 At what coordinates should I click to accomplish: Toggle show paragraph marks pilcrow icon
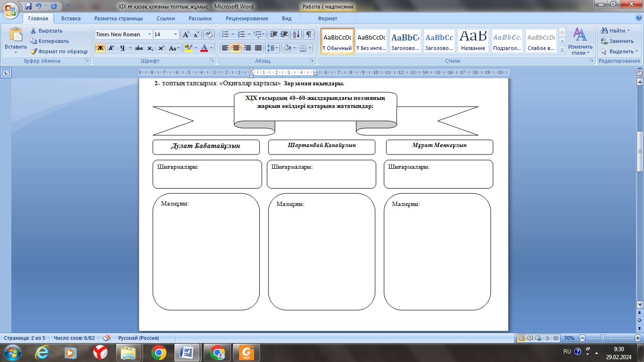pos(309,34)
